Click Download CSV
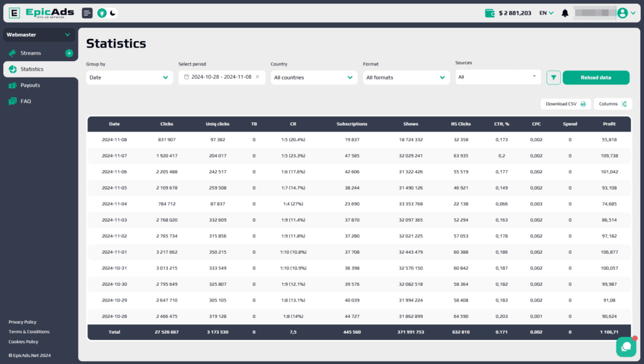Screen dimensions: 644x364 pos(565,104)
